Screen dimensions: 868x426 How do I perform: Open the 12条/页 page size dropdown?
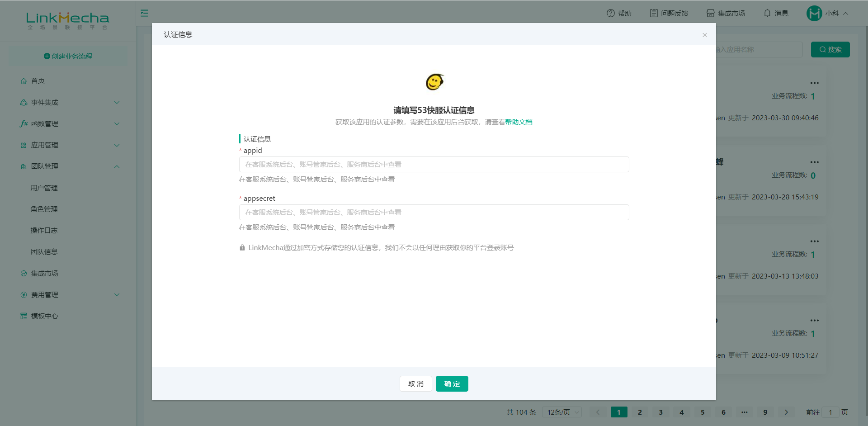562,412
